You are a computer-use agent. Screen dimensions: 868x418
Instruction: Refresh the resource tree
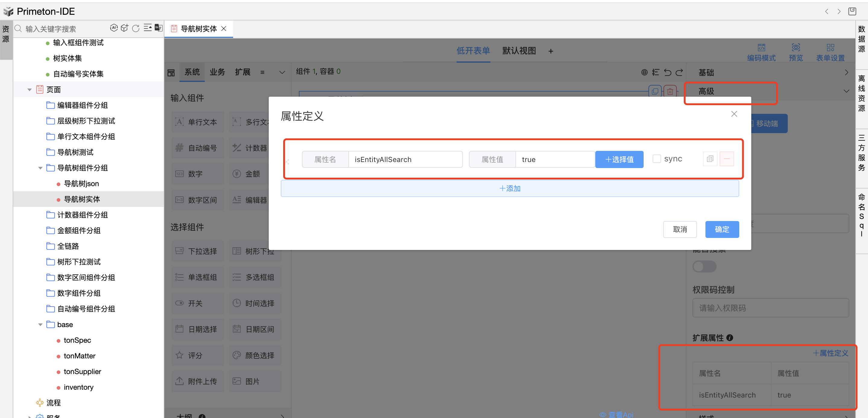pyautogui.click(x=136, y=28)
